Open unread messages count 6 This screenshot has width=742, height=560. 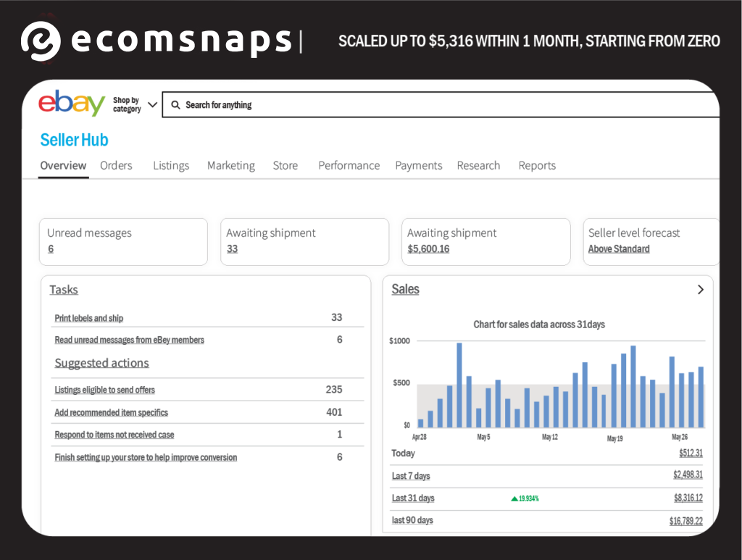pos(51,248)
